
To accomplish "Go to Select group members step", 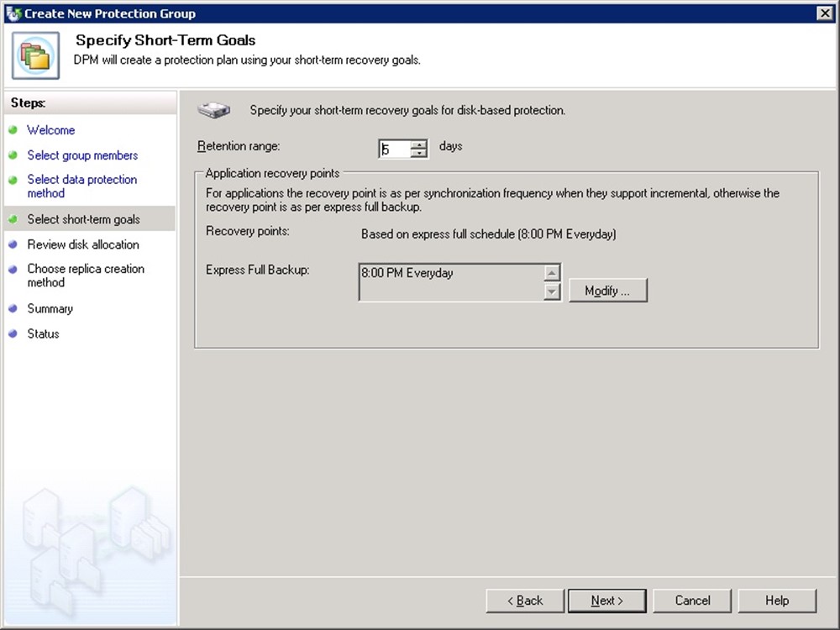I will click(x=82, y=155).
